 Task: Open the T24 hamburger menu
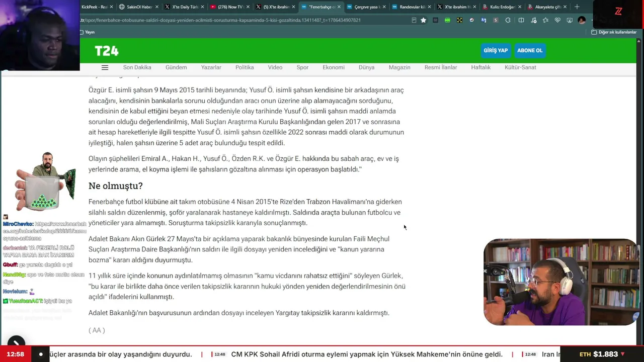pyautogui.click(x=105, y=67)
